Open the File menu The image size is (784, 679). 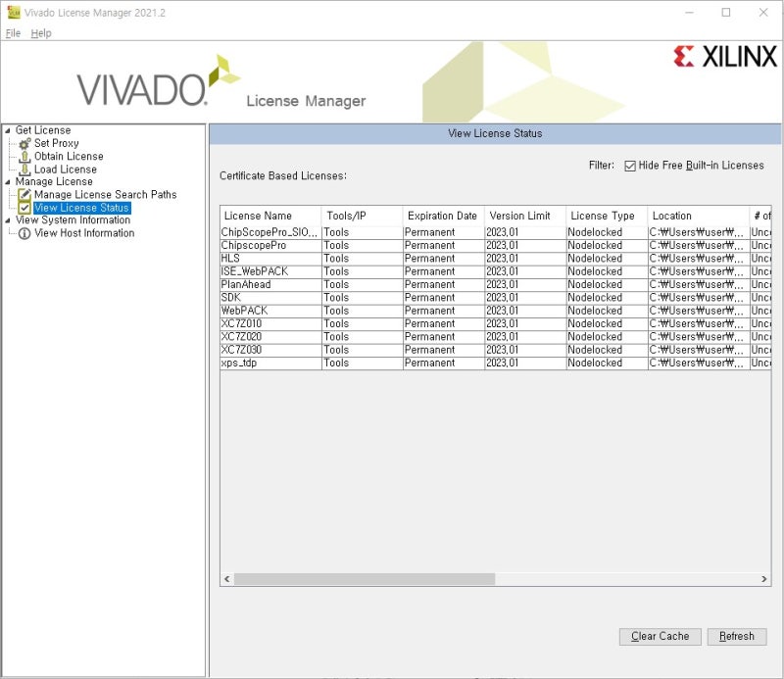13,32
